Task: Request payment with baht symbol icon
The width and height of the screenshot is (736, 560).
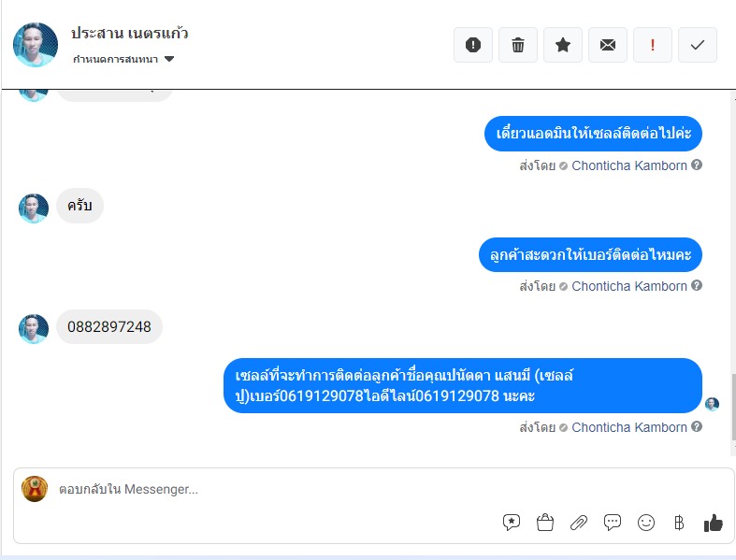Action: point(679,523)
